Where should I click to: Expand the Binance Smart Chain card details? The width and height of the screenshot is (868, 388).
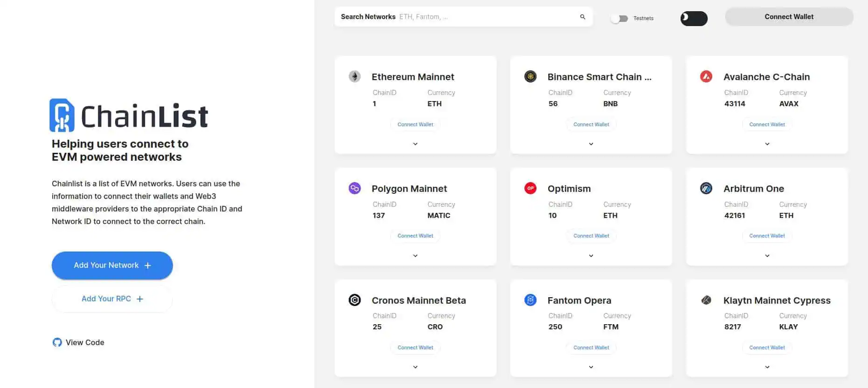[591, 144]
